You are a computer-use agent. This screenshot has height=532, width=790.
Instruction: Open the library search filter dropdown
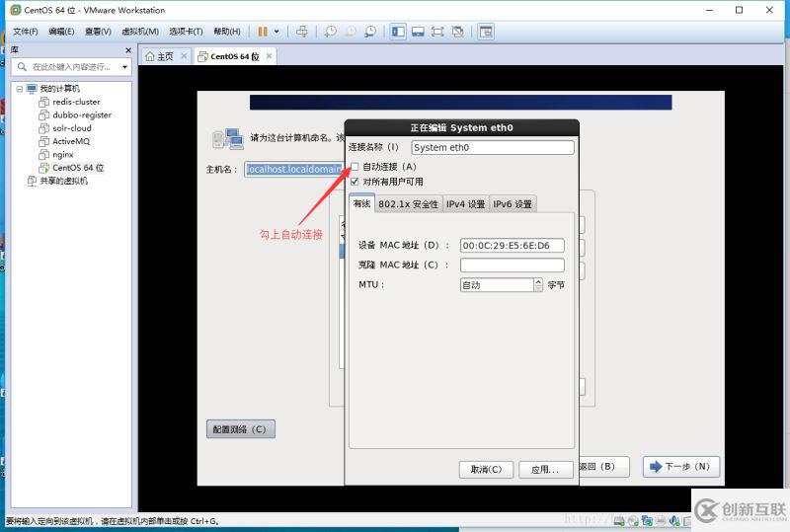pyautogui.click(x=124, y=67)
